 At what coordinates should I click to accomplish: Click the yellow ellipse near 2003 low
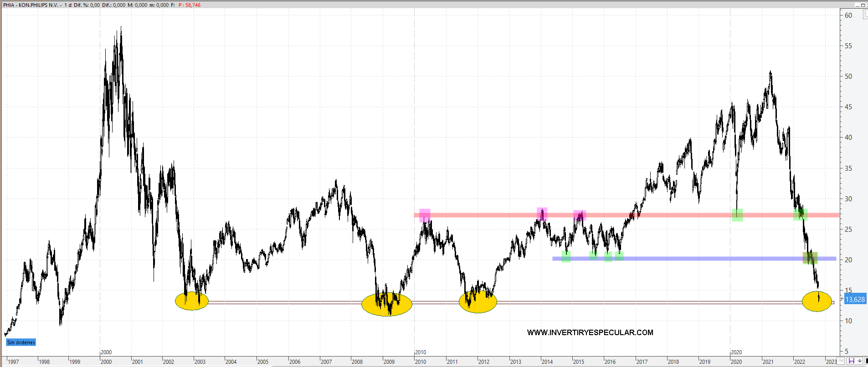pyautogui.click(x=192, y=301)
